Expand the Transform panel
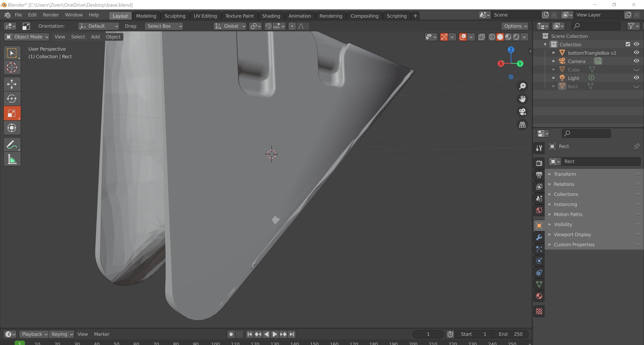The width and height of the screenshot is (644, 345). tap(565, 174)
